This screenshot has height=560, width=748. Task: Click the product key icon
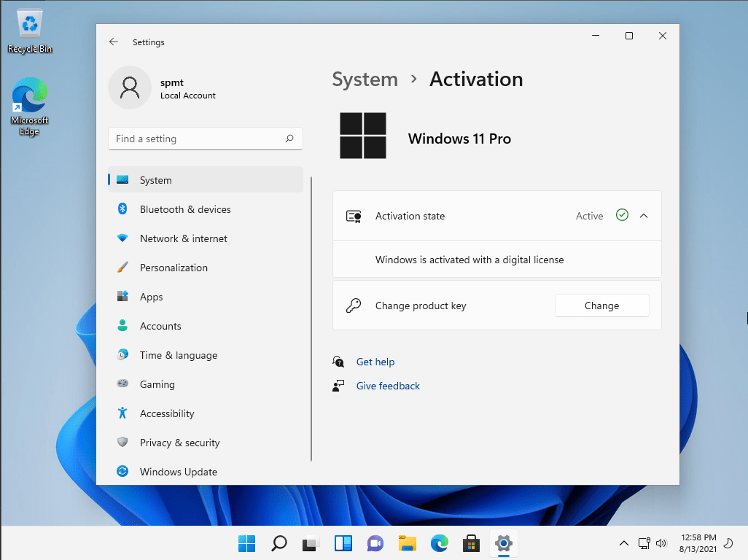tap(354, 306)
